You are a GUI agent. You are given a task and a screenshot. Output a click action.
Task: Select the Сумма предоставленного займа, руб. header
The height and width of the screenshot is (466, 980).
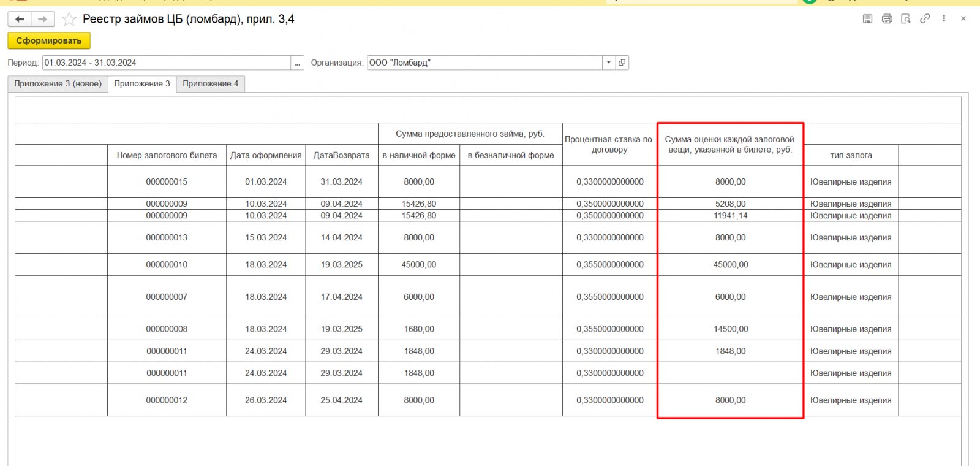coord(470,134)
